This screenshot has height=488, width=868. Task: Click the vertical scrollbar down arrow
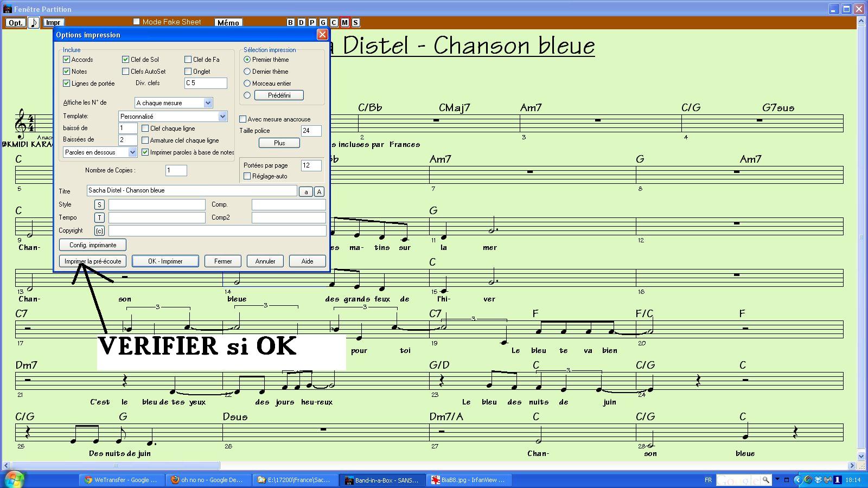pos(861,456)
